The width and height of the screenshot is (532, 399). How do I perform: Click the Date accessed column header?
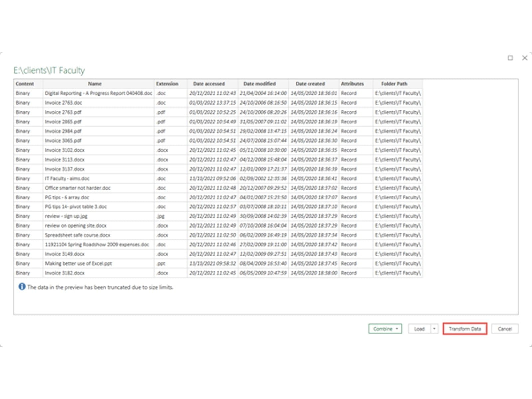[209, 84]
